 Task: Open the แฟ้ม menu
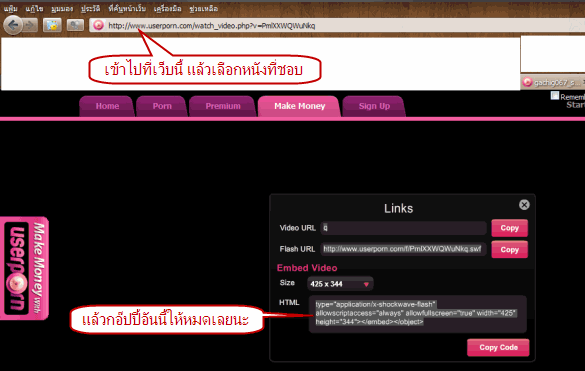point(11,9)
